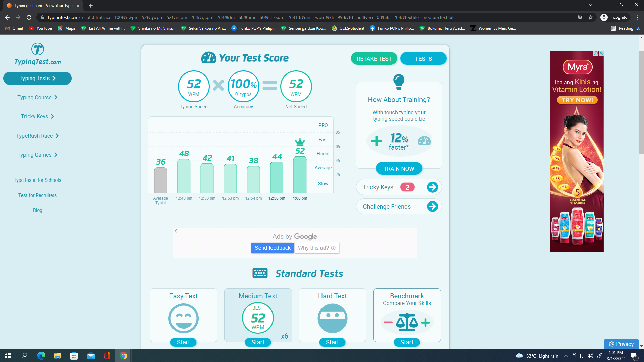This screenshot has height=362, width=644.
Task: Open a new browser tab
Action: [91, 6]
